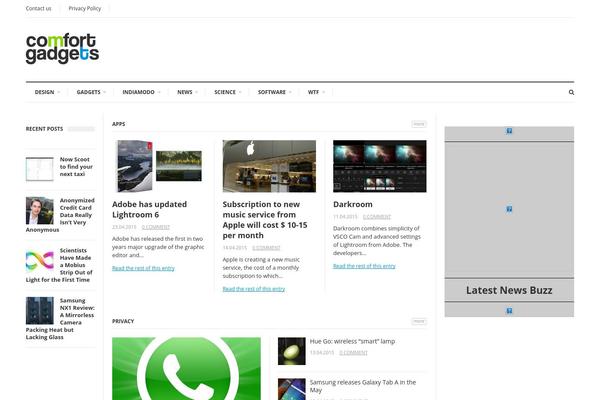This screenshot has width=600, height=400.
Task: Open the Comfort Gadgets logo homepage
Action: 62,49
